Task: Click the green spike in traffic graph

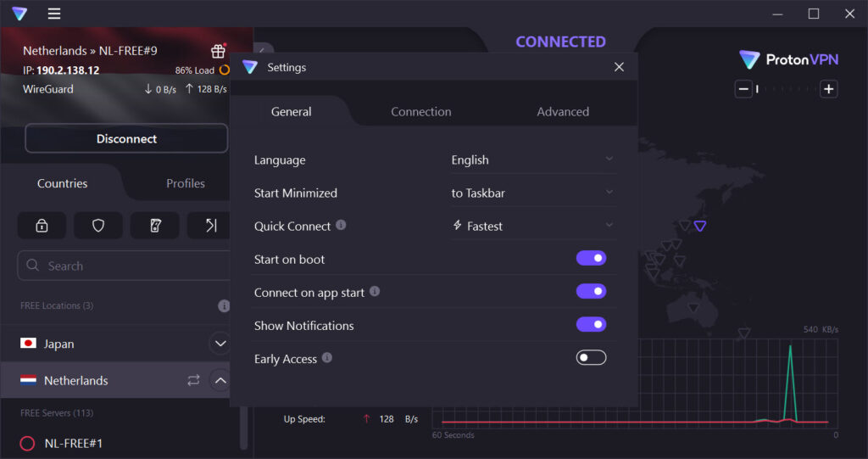Action: pyautogui.click(x=790, y=383)
